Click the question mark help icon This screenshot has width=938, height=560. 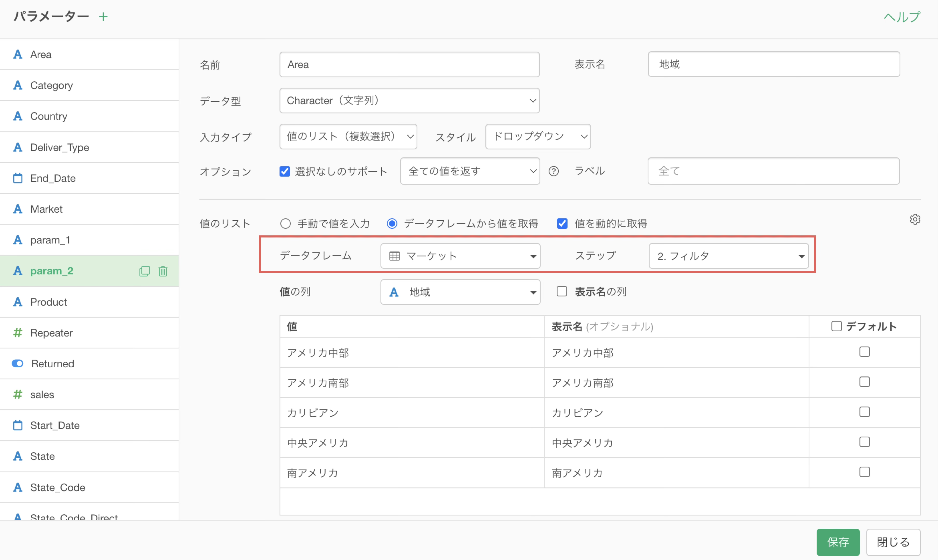click(553, 171)
